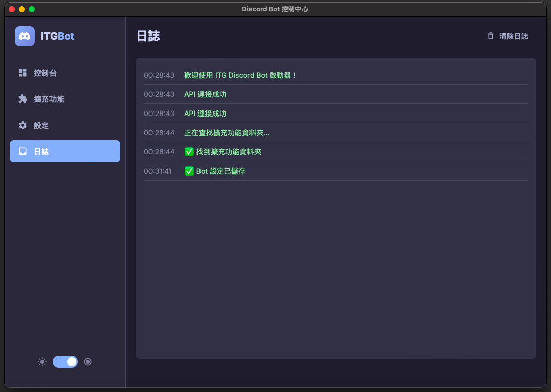Select the 正在查找擴充功能資料夾 log entry
The image size is (551, 392).
227,133
